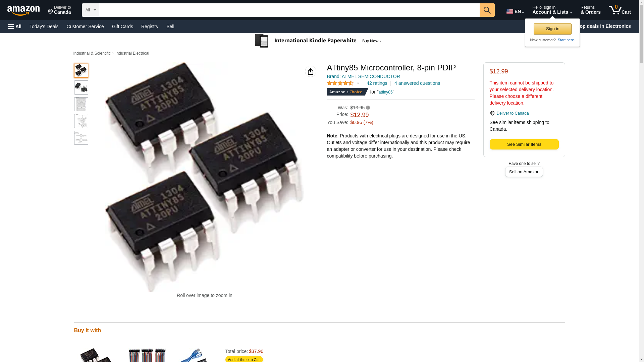This screenshot has height=362, width=644.
Task: Click the Deliver to Canada location pin
Action: pos(492,113)
